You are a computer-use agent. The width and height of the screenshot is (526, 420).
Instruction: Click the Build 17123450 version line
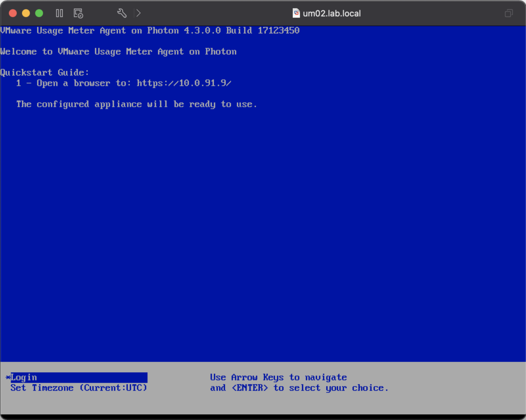coord(150,30)
